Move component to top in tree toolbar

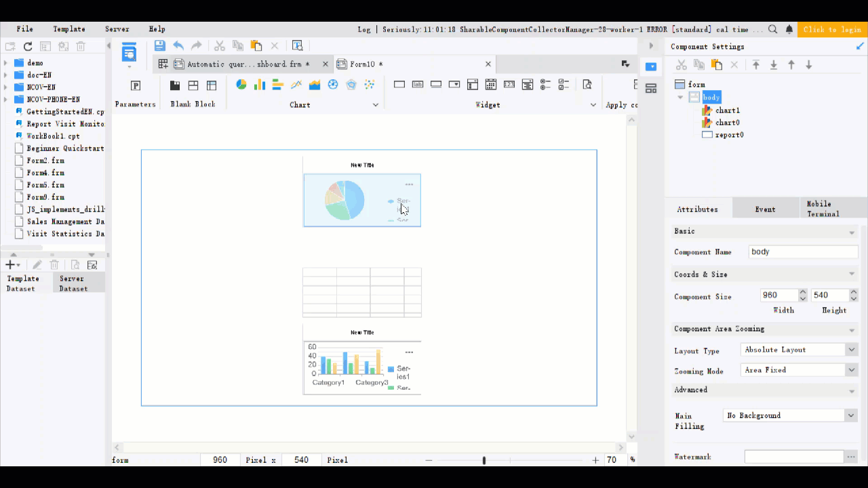click(x=756, y=65)
